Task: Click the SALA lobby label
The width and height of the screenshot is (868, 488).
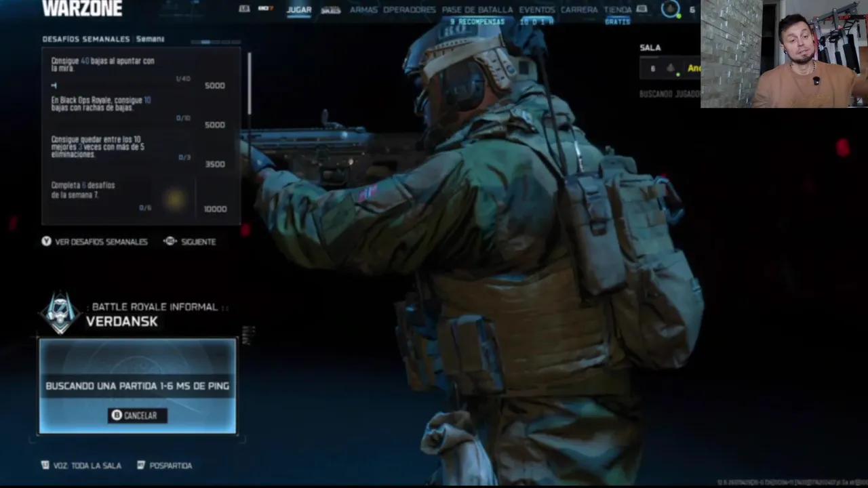Action: coord(650,47)
